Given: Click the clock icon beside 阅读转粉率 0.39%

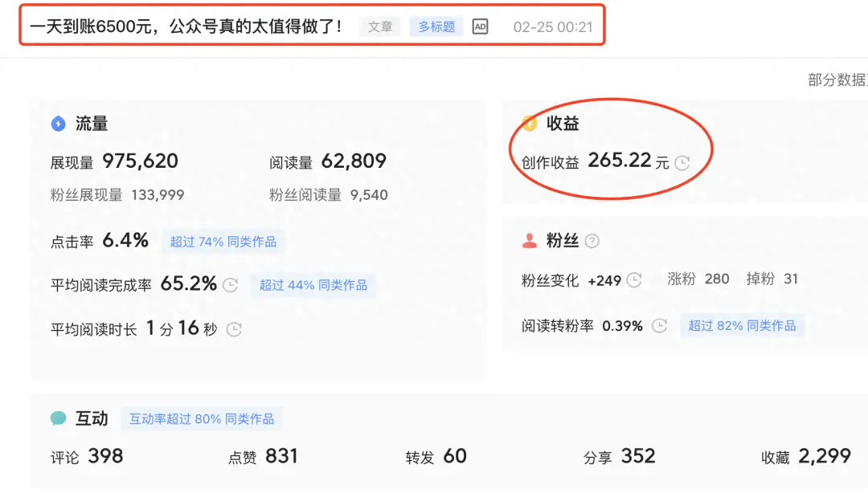Looking at the screenshot, I should pos(659,325).
